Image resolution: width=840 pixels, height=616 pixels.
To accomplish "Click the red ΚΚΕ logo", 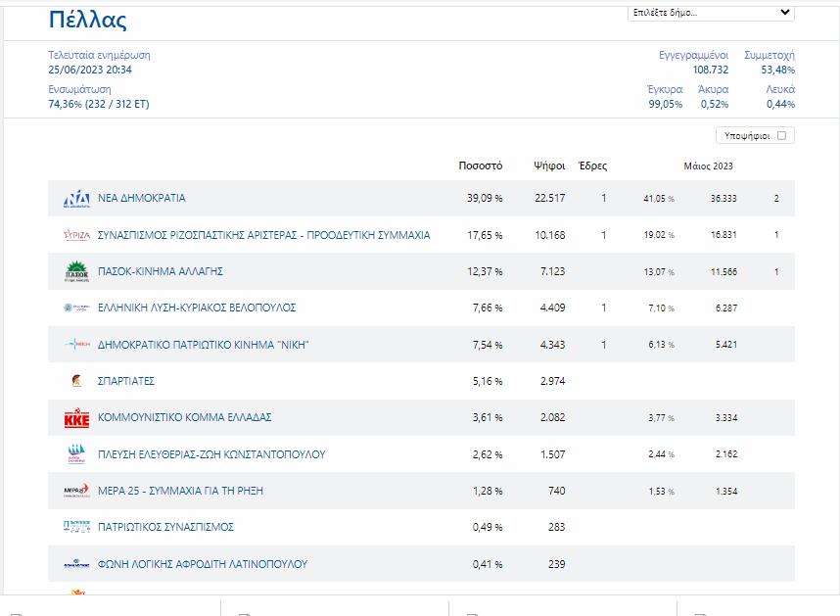I will coord(76,417).
